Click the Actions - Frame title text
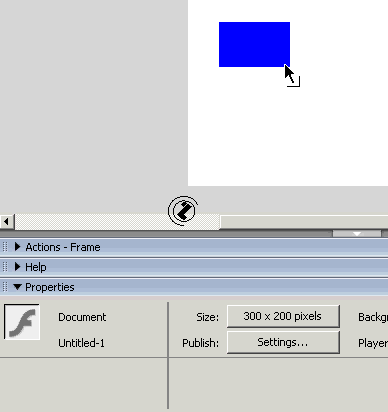The height and width of the screenshot is (412, 388). (63, 247)
